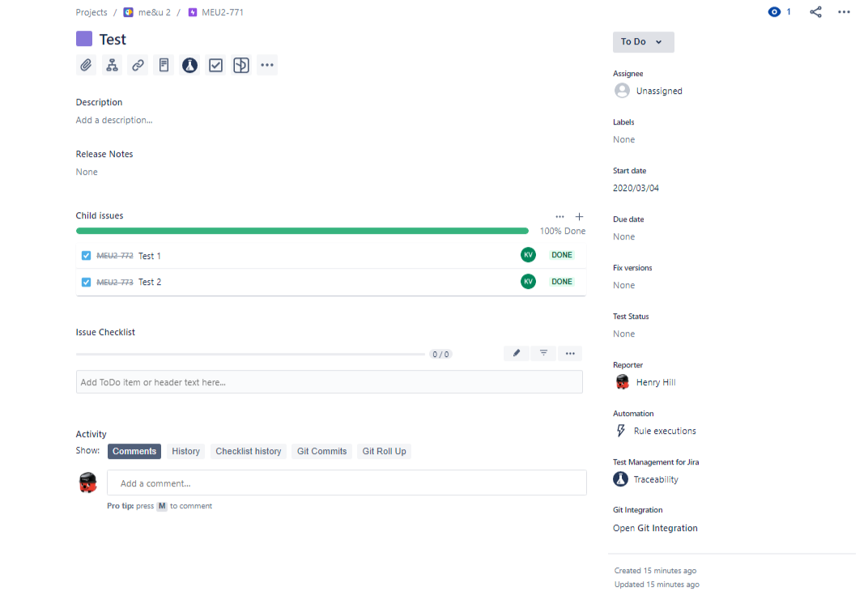Click the green child issues progress bar
Image resolution: width=868 pixels, height=612 pixels.
[x=302, y=231]
